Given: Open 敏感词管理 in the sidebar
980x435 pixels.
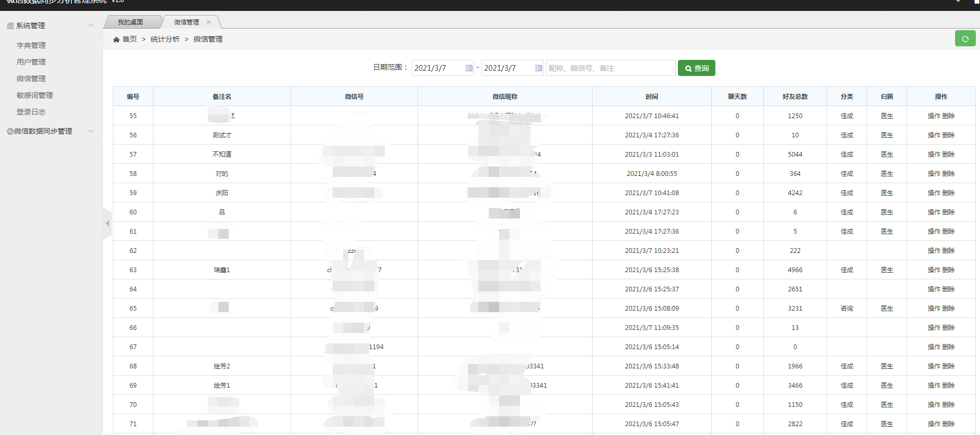Looking at the screenshot, I should coord(35,95).
